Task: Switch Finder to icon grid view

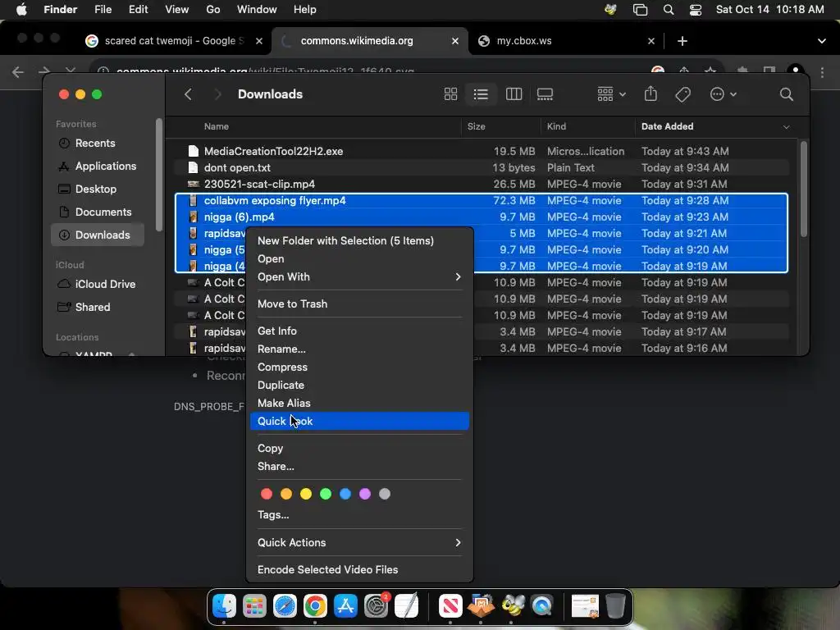Action: 450,94
